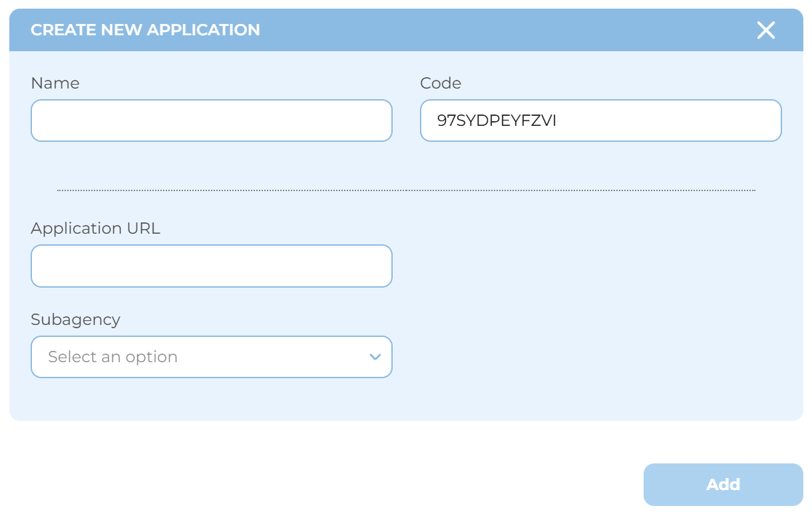Click the Subagency label
This screenshot has height=518, width=812.
(x=76, y=320)
